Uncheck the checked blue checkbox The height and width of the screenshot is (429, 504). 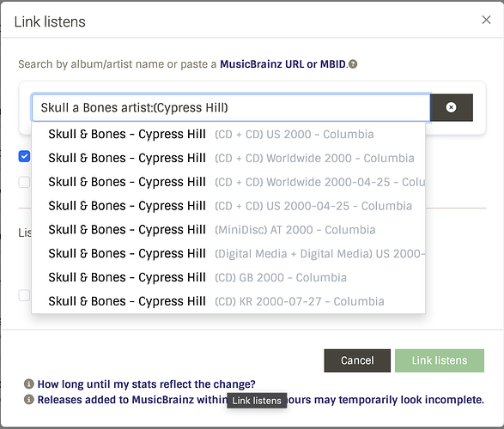click(24, 156)
